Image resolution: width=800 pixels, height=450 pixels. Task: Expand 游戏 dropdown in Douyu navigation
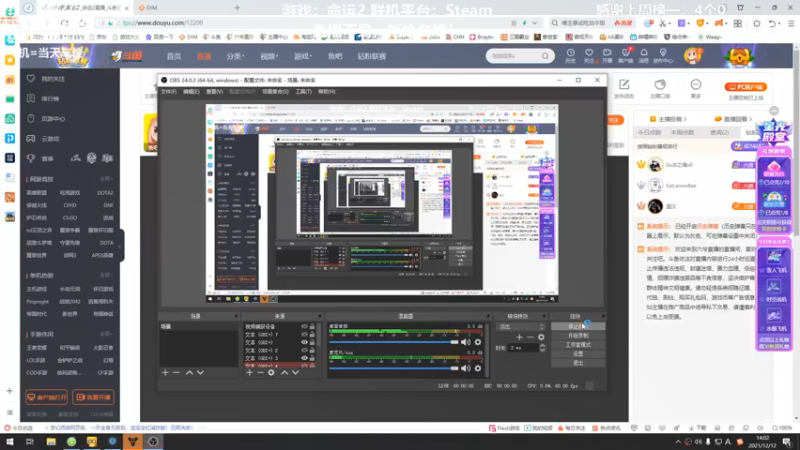click(303, 56)
